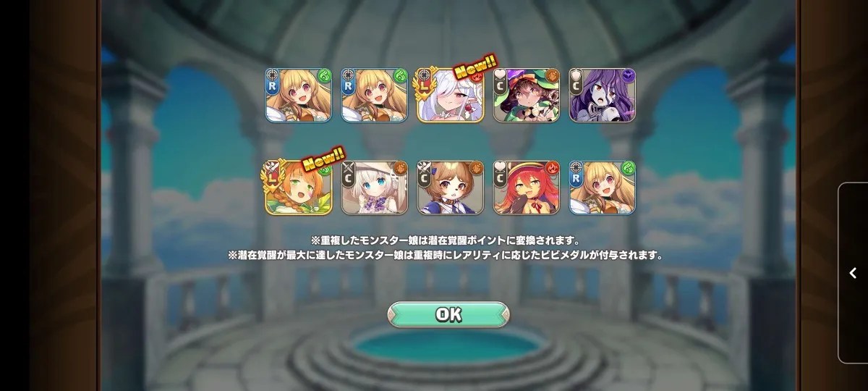Viewport: 868px width, 391px height.
Task: Choose the red-haired pirate hat character card
Action: pyautogui.click(x=526, y=188)
